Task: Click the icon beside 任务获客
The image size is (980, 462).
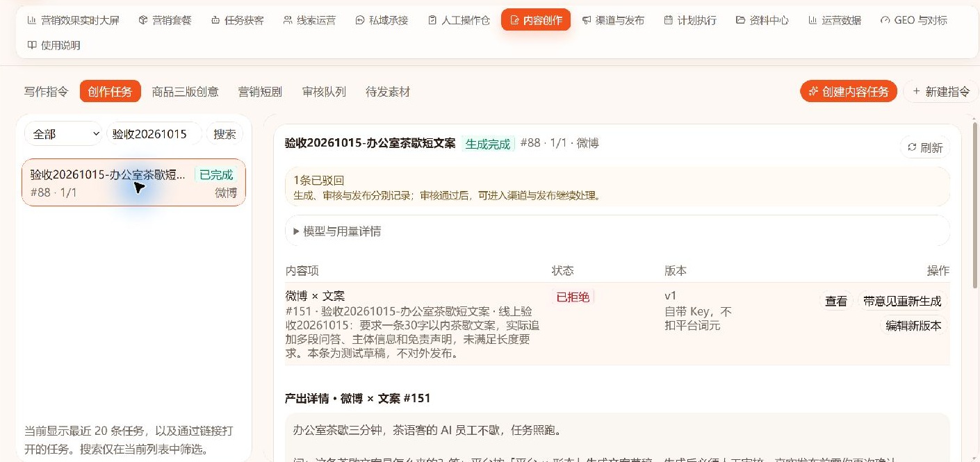Action: (215, 20)
